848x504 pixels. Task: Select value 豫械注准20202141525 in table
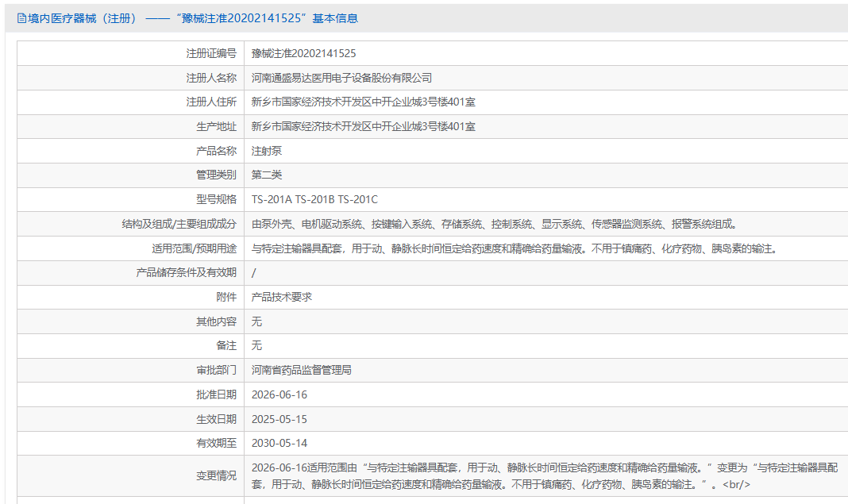coord(303,53)
